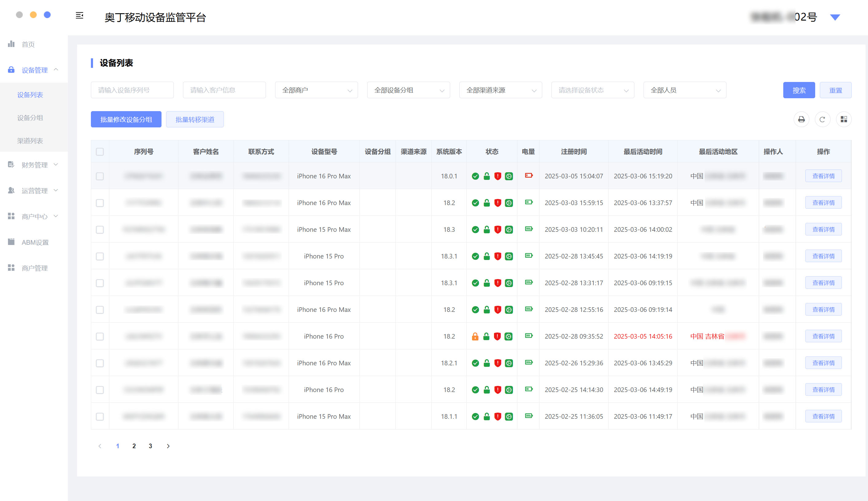Click the next page arrow in pagination

pos(168,446)
